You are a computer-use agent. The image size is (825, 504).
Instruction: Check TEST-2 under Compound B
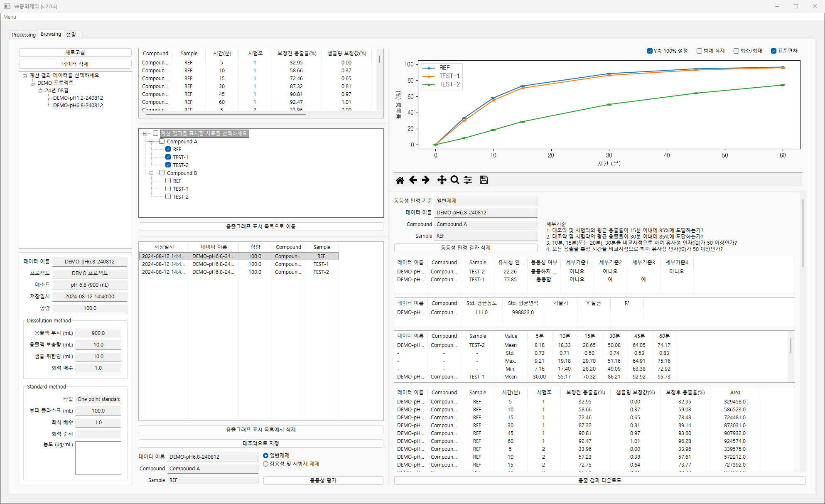coord(168,197)
